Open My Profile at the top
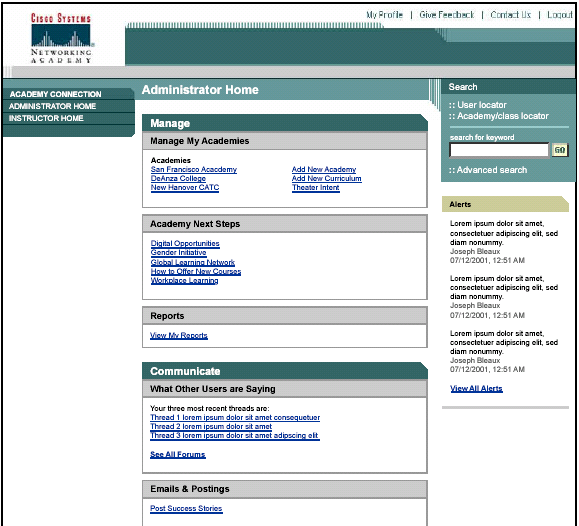Viewport: 579px width, 526px height. (384, 15)
